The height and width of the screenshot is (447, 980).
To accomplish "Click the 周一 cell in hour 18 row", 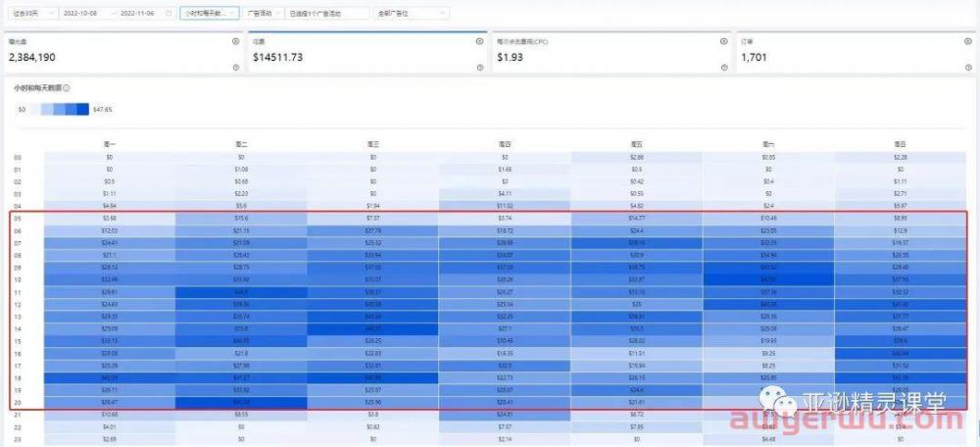I will [110, 378].
